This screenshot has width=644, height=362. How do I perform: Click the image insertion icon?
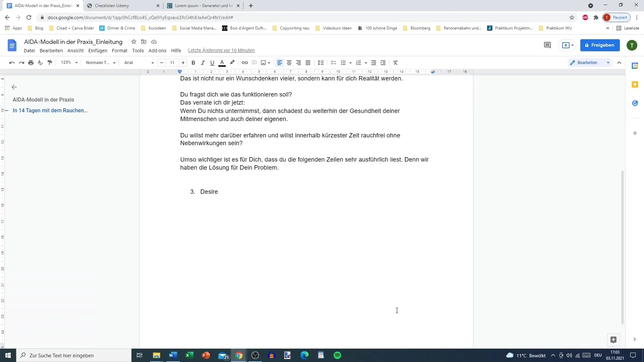[264, 62]
